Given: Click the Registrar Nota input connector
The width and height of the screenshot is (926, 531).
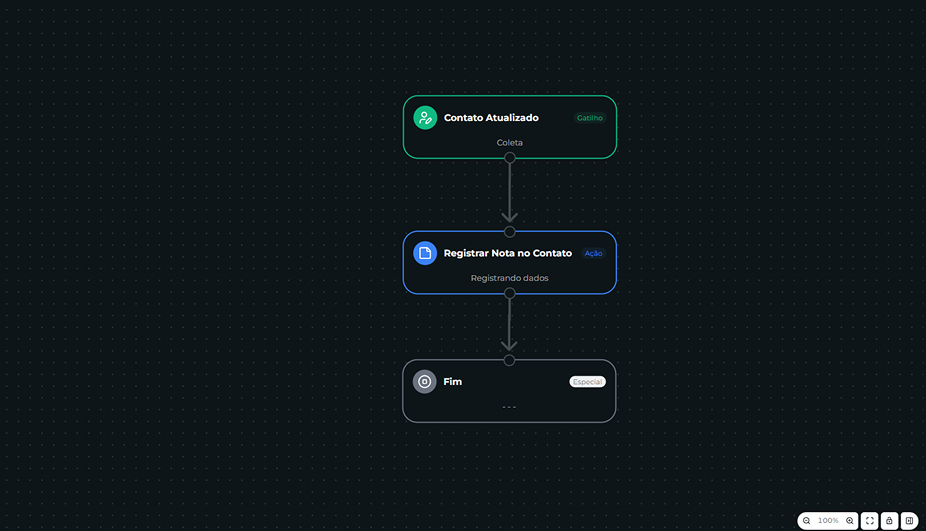Looking at the screenshot, I should 510,232.
